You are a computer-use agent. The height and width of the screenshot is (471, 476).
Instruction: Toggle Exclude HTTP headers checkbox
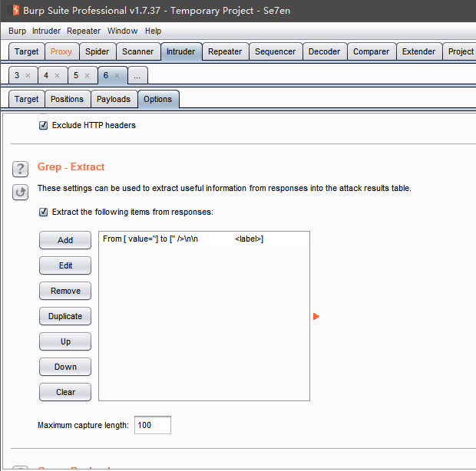(x=44, y=125)
